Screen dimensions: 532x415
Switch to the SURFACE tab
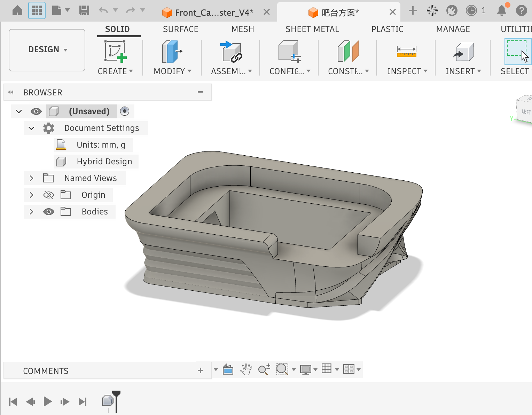click(180, 29)
